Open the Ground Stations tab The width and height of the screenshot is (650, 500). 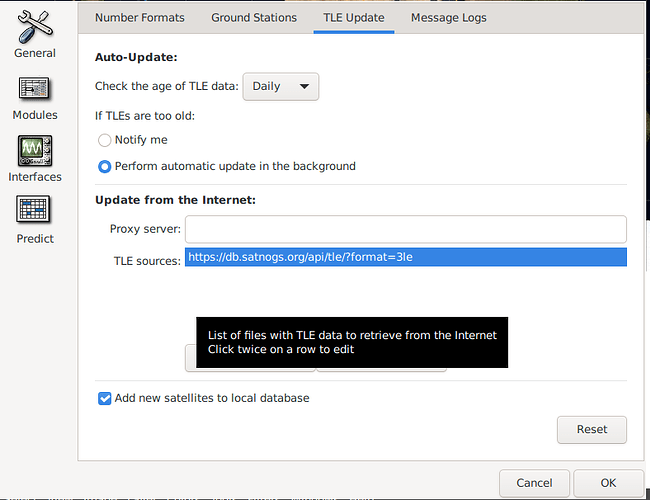(x=254, y=18)
